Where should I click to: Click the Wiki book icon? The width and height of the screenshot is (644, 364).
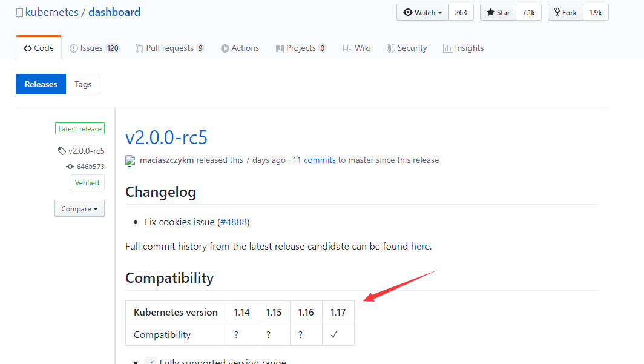[347, 48]
